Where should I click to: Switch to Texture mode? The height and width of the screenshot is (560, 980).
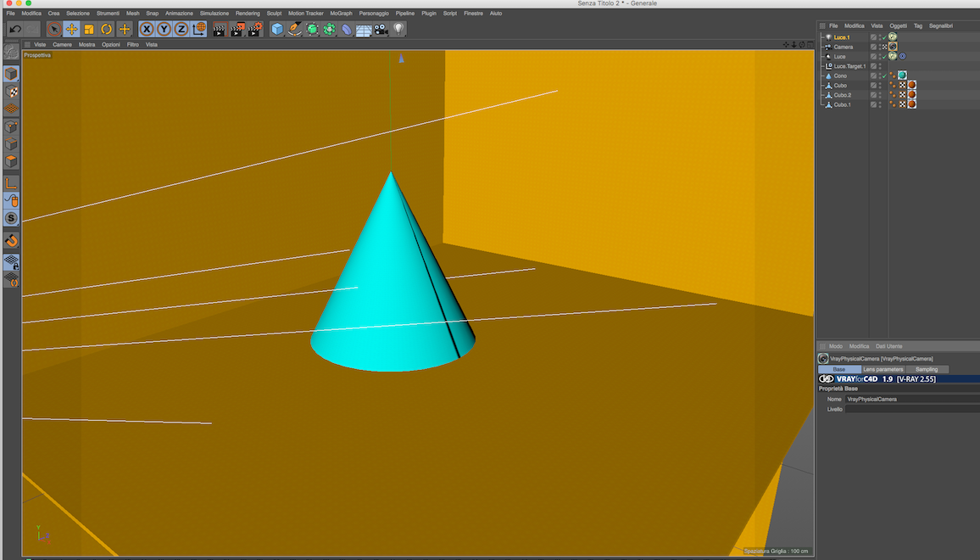pos(11,92)
